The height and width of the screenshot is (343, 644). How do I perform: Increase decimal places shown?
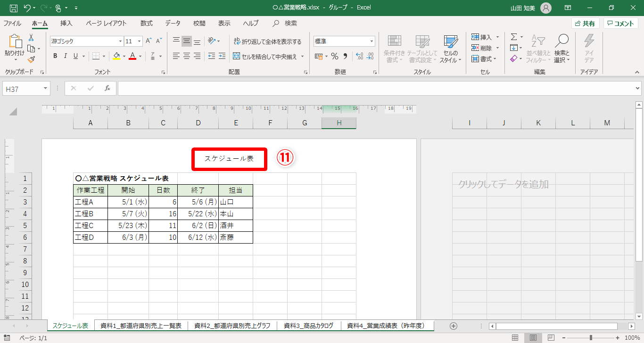click(359, 57)
